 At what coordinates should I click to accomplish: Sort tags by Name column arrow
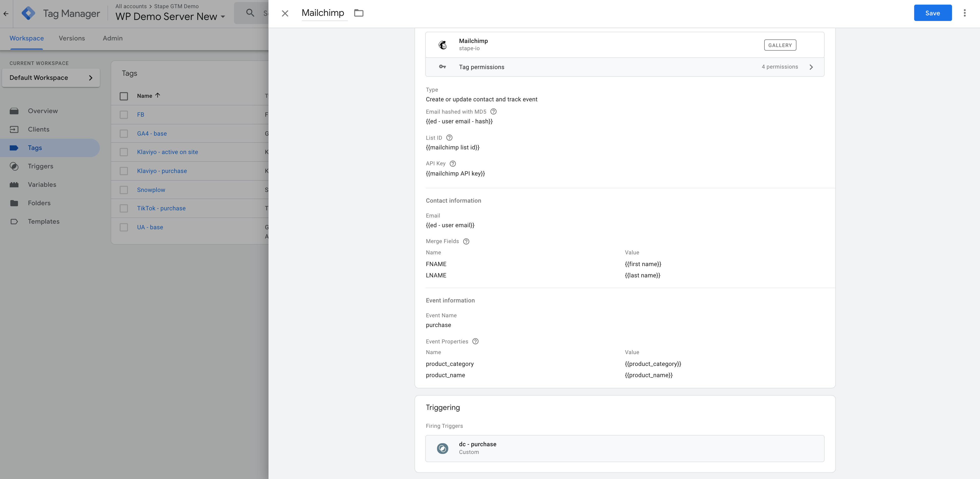coord(157,95)
